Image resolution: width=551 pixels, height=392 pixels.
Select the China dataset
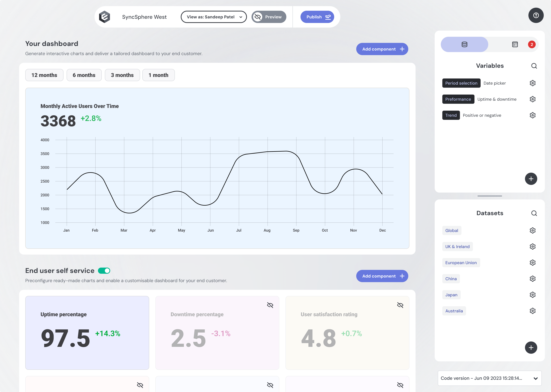tap(451, 279)
